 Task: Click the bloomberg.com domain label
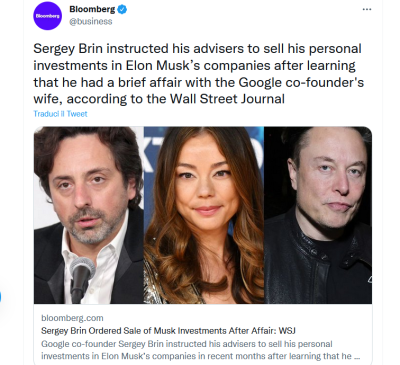(72, 318)
